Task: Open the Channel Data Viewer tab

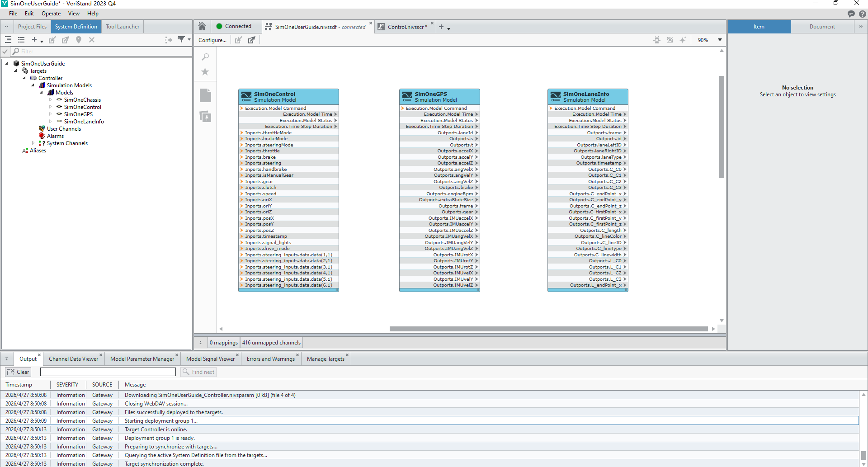Action: point(73,359)
